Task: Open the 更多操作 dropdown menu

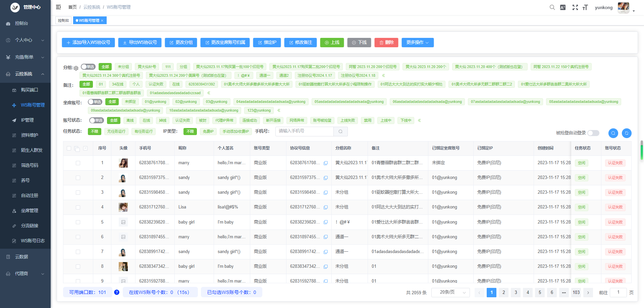Action: click(x=417, y=43)
